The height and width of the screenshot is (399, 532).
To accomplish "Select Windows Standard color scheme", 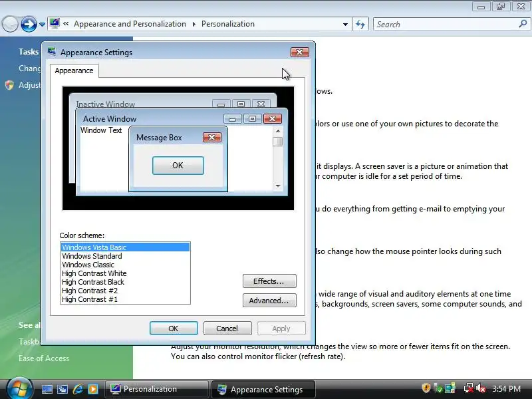I will click(125, 256).
